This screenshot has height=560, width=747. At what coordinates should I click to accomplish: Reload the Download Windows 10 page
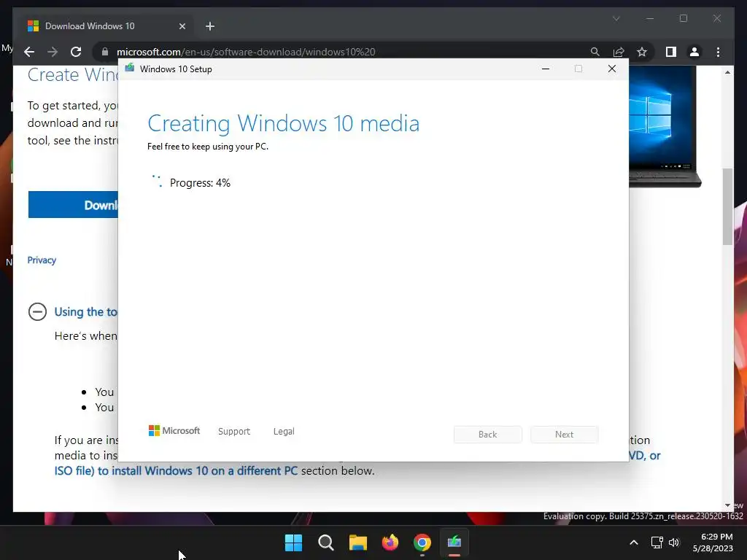coord(76,52)
